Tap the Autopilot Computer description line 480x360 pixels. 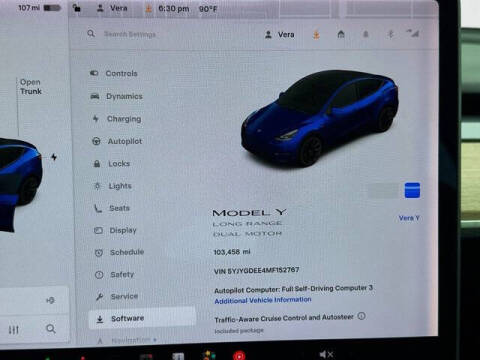click(293, 289)
